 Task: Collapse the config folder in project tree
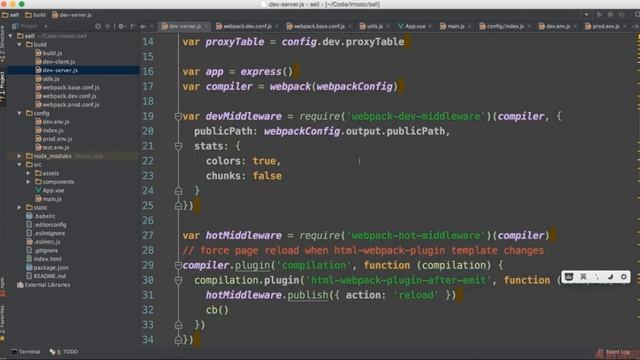19,113
